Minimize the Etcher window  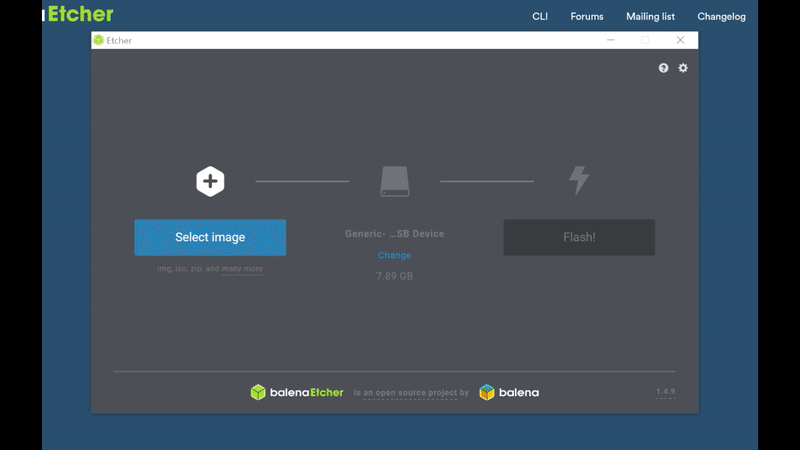[x=611, y=40]
